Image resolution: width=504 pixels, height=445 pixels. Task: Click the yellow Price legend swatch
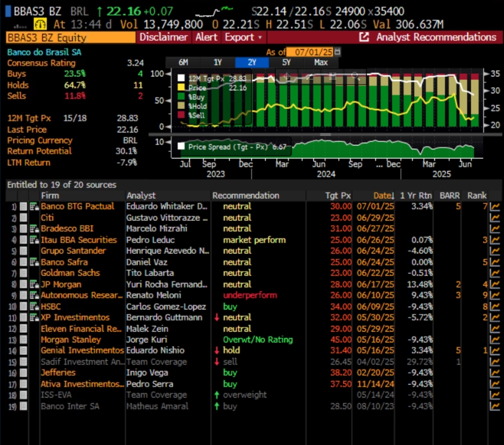tap(182, 87)
